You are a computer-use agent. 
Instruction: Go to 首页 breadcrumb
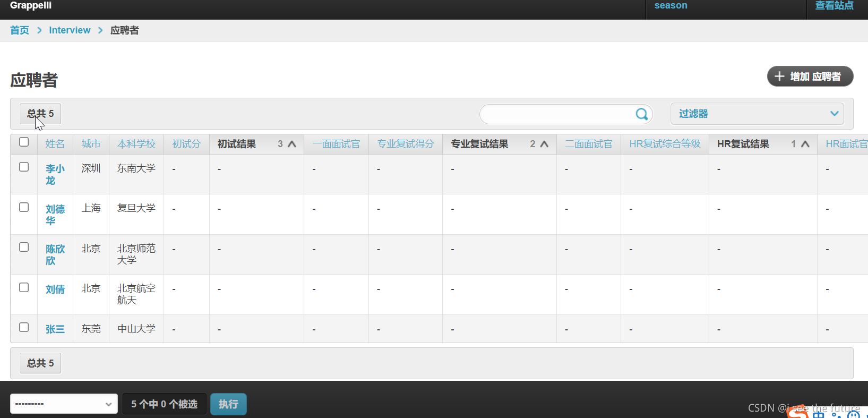[20, 30]
